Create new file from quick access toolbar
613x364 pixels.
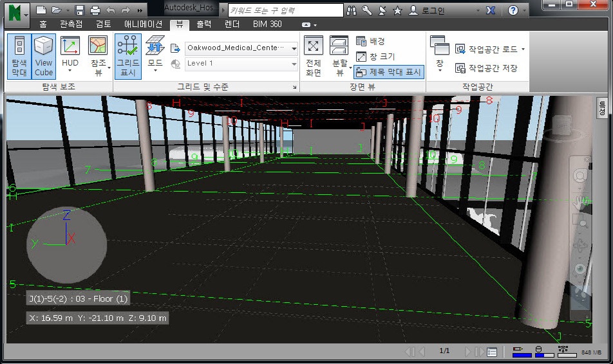coord(41,10)
